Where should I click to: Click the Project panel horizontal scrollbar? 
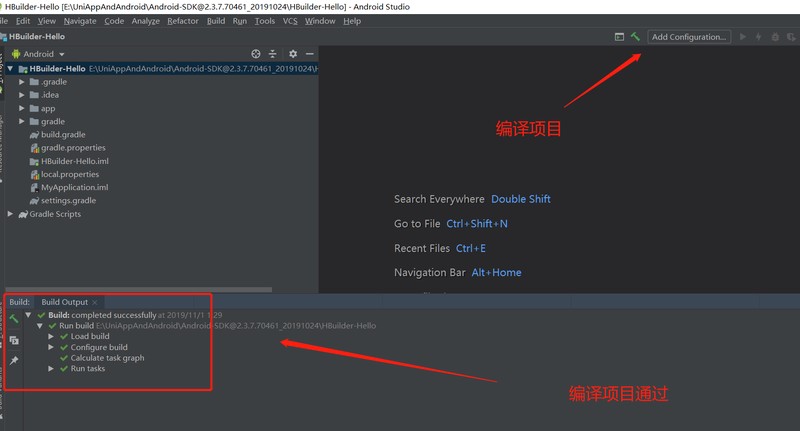[139, 290]
